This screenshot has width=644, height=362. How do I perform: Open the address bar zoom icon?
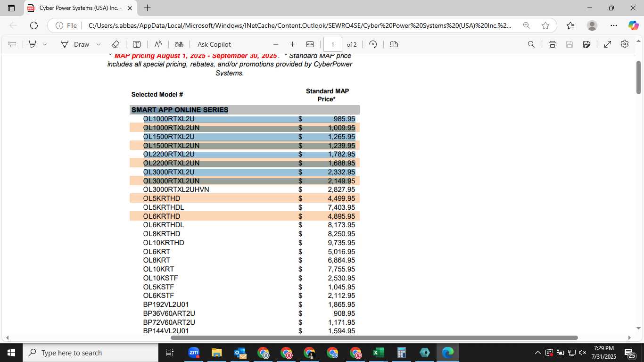(x=527, y=25)
